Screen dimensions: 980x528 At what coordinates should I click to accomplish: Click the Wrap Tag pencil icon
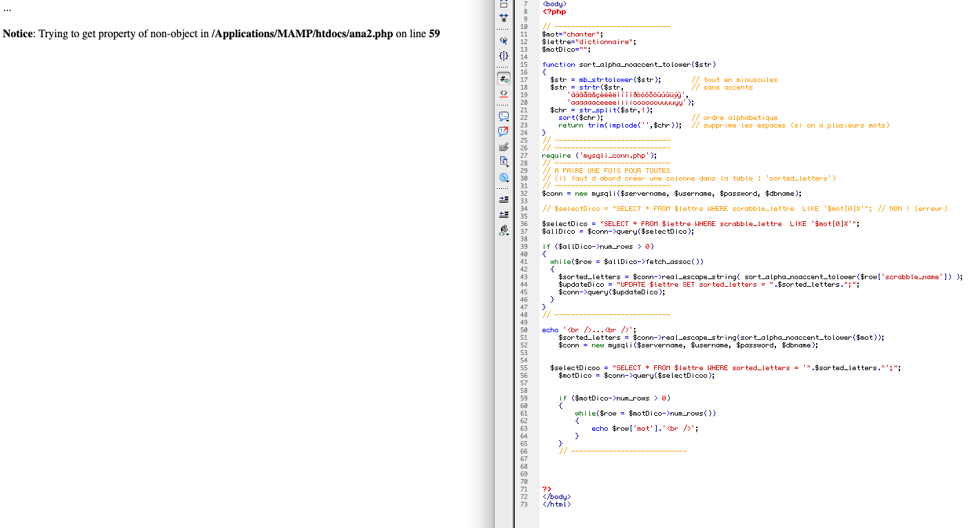click(x=504, y=146)
